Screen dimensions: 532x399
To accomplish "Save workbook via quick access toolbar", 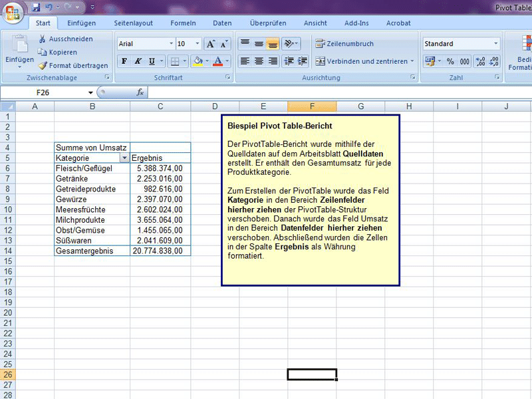I will pyautogui.click(x=36, y=7).
